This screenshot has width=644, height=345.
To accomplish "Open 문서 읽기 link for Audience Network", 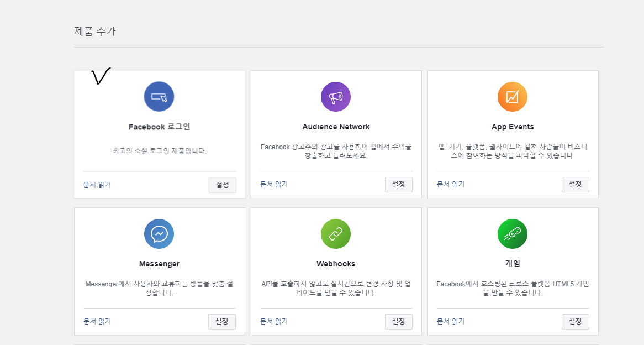I will tap(274, 185).
